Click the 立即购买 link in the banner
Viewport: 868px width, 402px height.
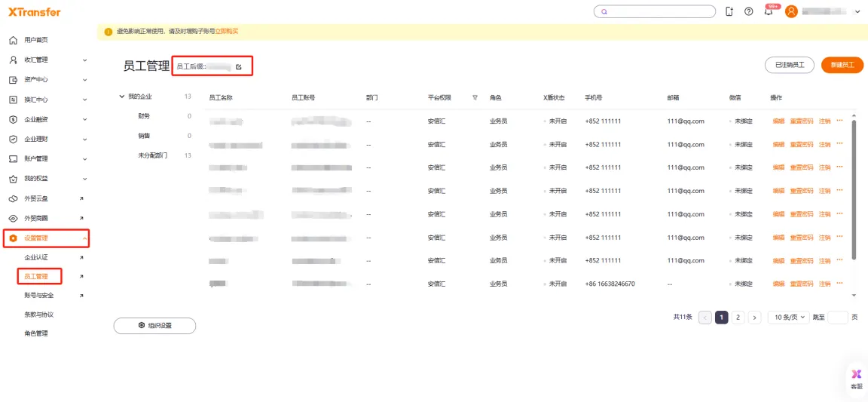227,32
